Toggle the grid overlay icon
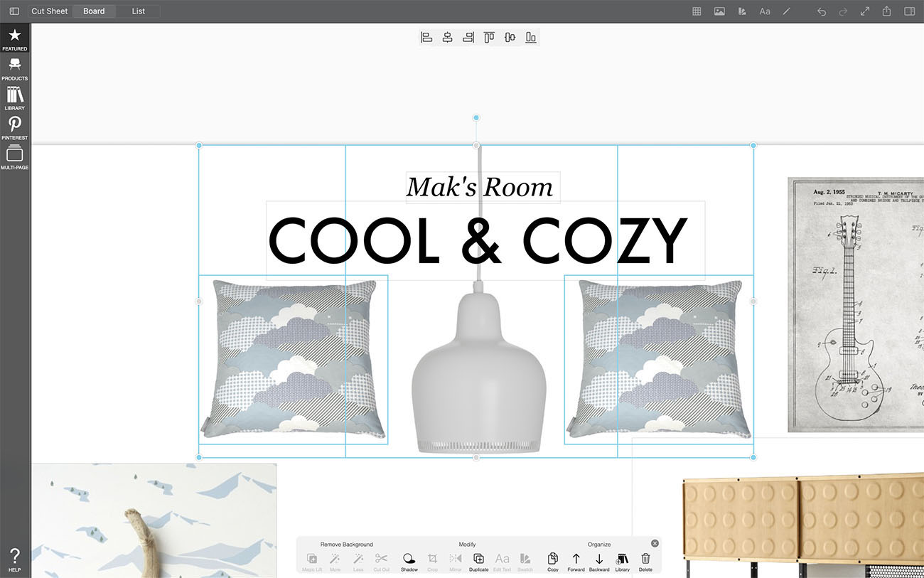Viewport: 924px width, 578px height. tap(697, 11)
